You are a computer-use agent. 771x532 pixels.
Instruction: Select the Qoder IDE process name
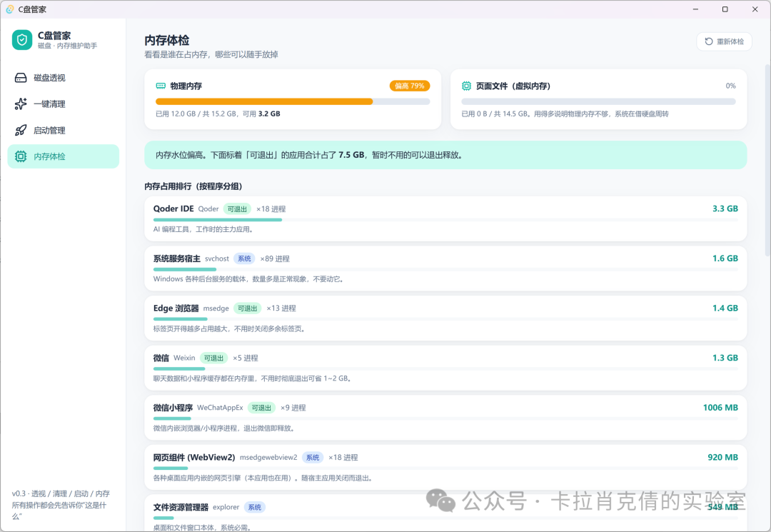[x=173, y=209]
